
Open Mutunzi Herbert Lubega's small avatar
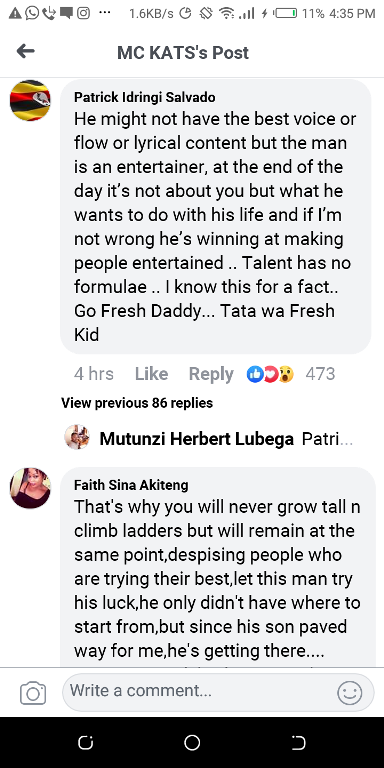pos(77,437)
